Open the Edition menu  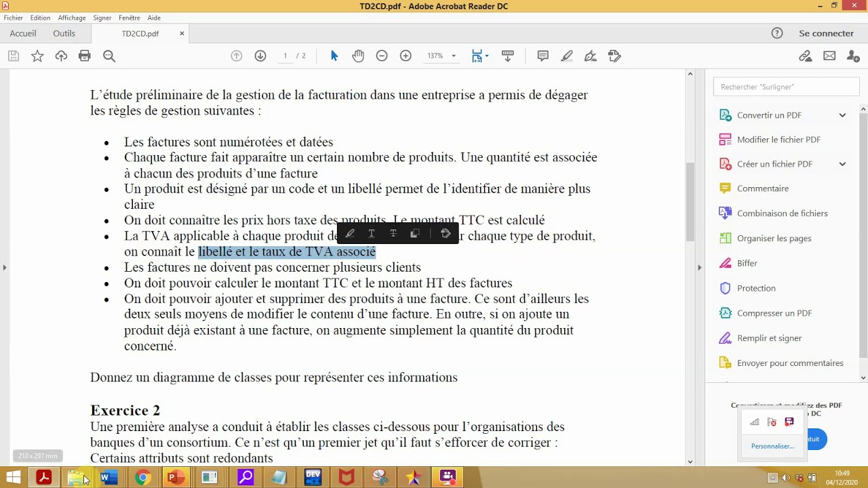[40, 18]
